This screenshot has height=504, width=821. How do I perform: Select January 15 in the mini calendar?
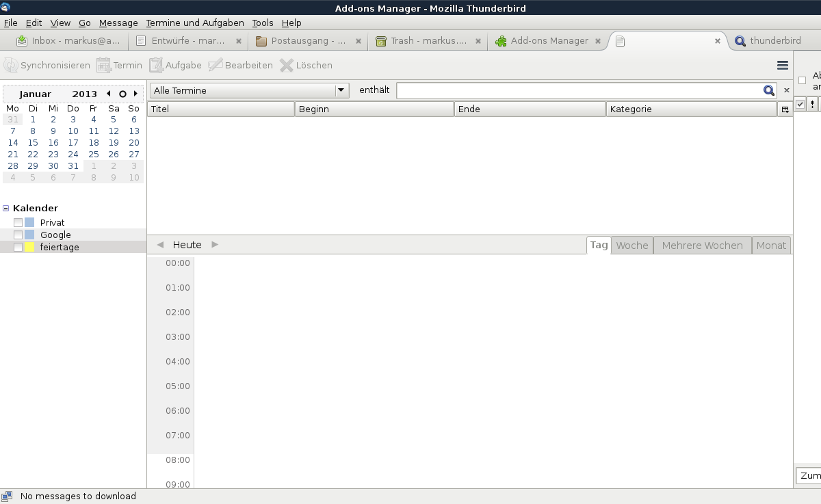pos(33,143)
